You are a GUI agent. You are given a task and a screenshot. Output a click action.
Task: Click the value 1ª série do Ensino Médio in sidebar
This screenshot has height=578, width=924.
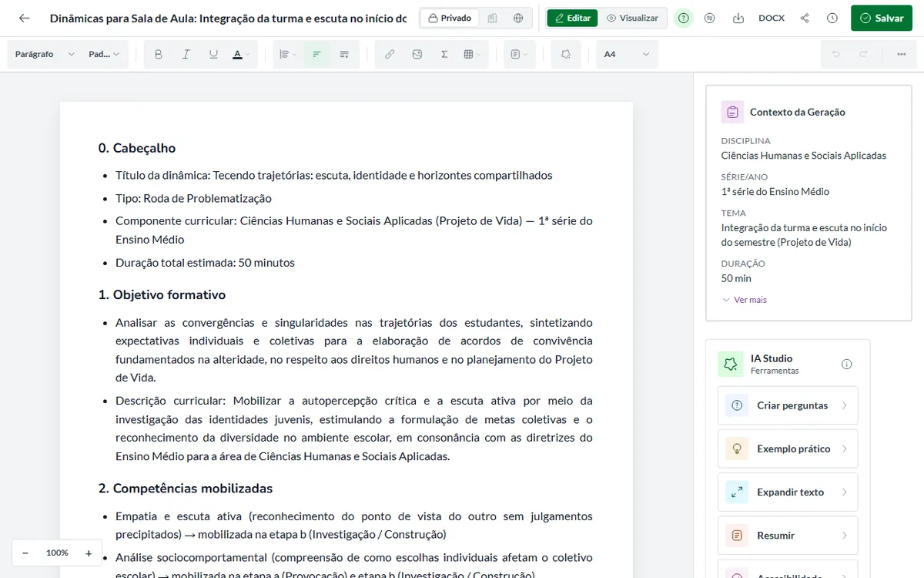(x=775, y=192)
